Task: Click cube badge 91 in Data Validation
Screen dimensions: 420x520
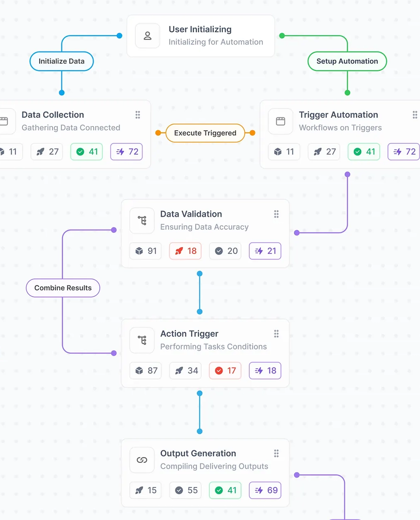Action: click(x=146, y=251)
